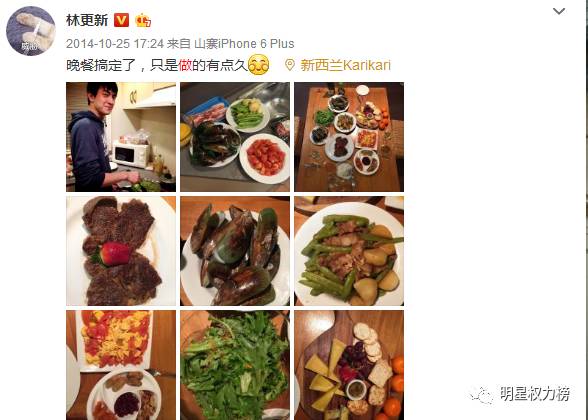Click the location pin icon
This screenshot has height=420, width=588.
(x=290, y=65)
